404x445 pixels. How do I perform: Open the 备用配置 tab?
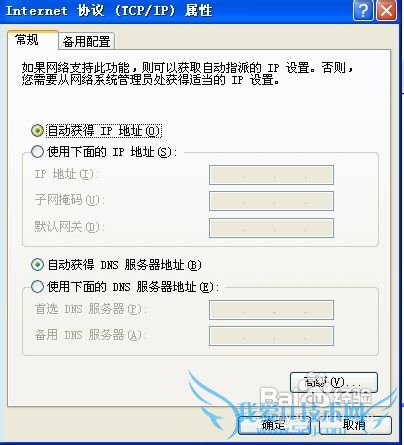tap(86, 42)
